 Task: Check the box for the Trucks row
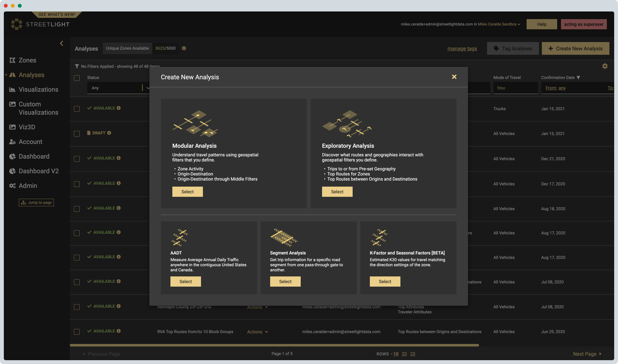(x=77, y=109)
